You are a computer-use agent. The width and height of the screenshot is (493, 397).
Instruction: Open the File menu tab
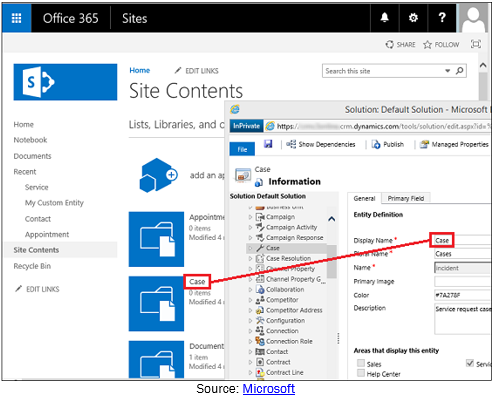click(x=242, y=149)
